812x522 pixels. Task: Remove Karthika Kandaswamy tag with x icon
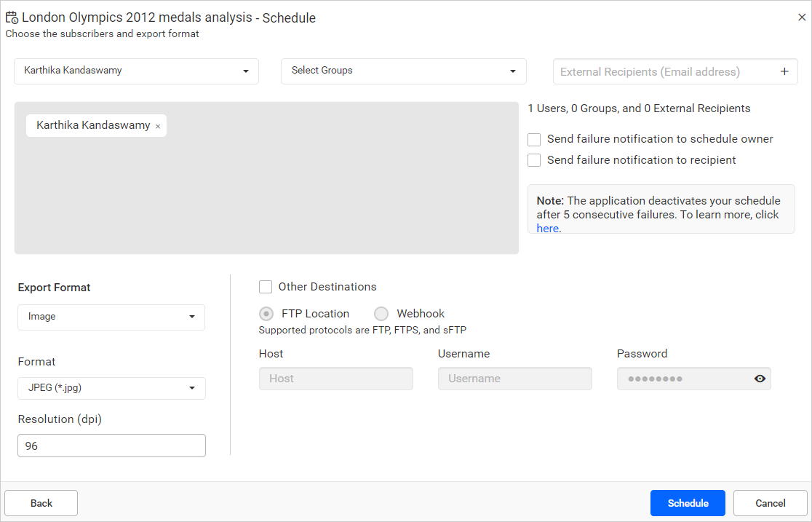point(158,126)
